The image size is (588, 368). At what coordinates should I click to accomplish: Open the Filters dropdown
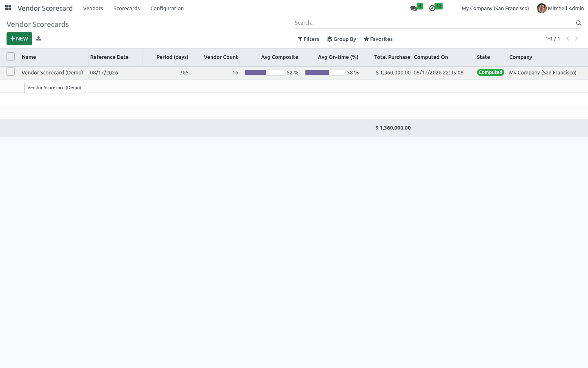tap(309, 39)
